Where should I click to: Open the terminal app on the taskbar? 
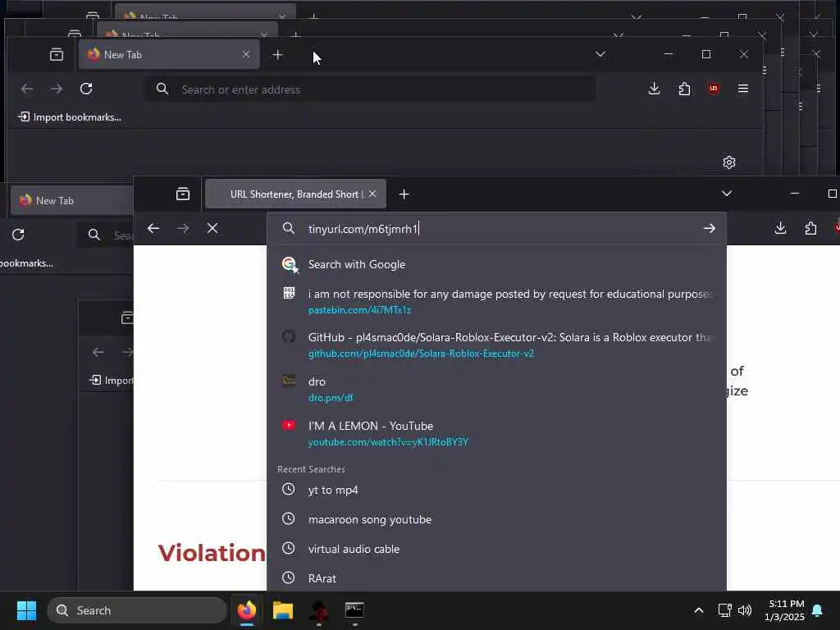click(x=354, y=610)
